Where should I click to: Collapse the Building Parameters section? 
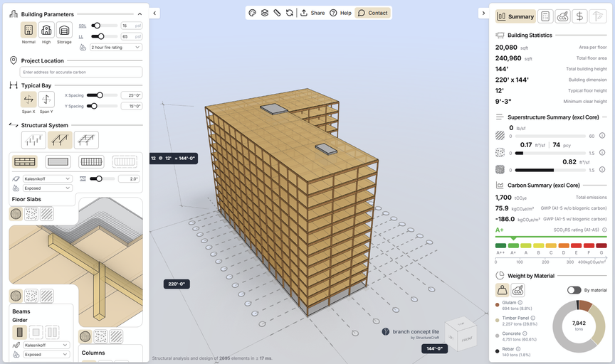pyautogui.click(x=140, y=14)
